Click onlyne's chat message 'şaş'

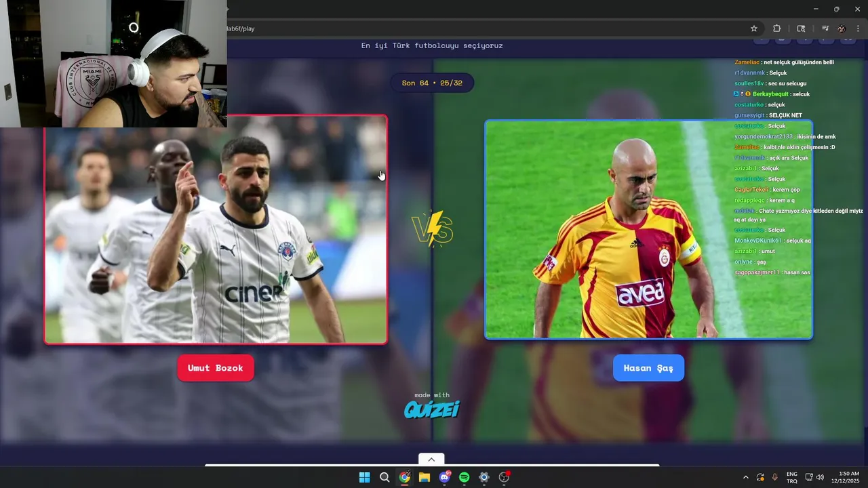point(750,262)
